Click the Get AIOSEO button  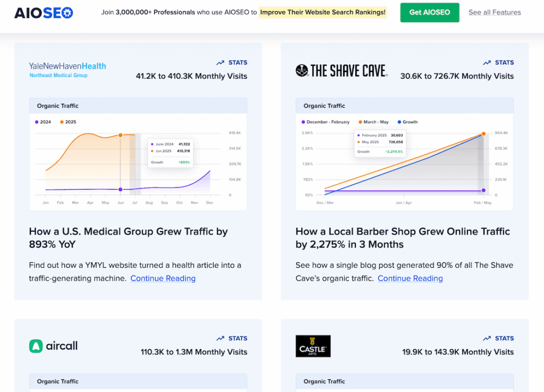tap(429, 12)
